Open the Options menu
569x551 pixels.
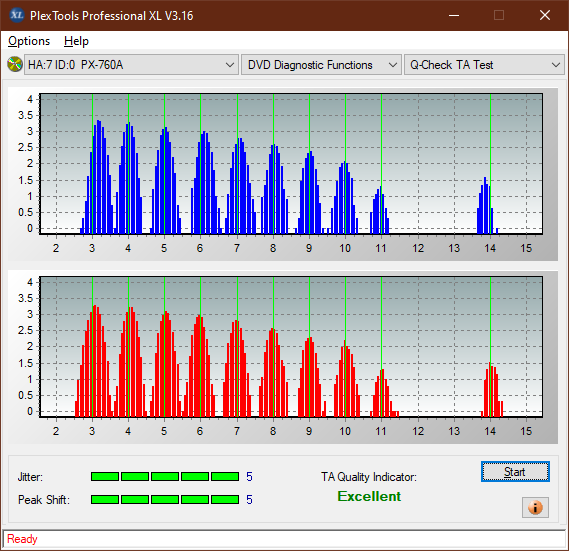point(29,41)
